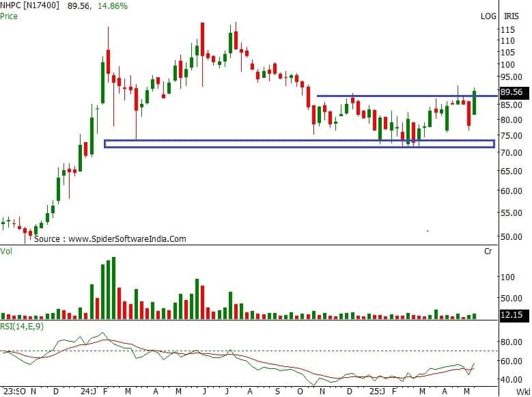Toggle the LOG scale label
The height and width of the screenshot is (397, 532).
(488, 15)
